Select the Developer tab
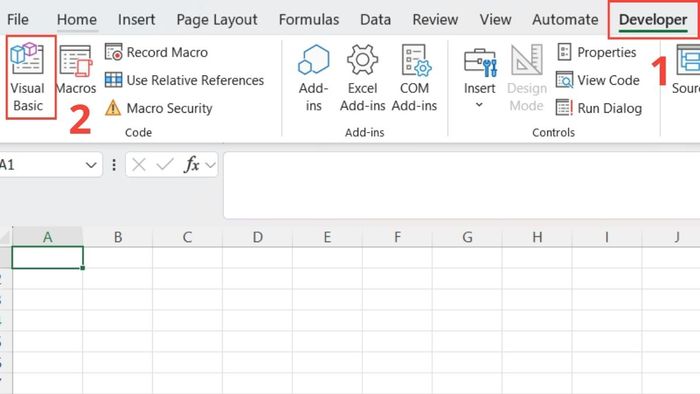Screen dimensions: 700x394 point(653,20)
